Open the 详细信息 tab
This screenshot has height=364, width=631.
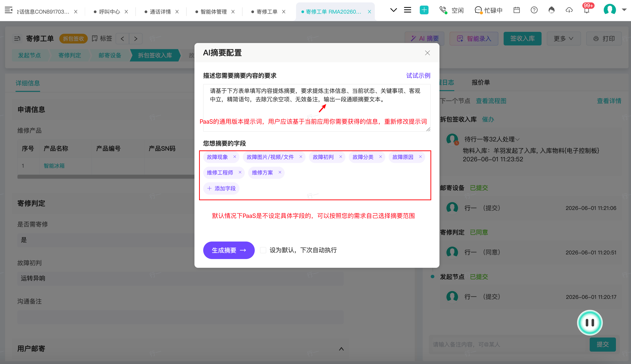pos(28,83)
